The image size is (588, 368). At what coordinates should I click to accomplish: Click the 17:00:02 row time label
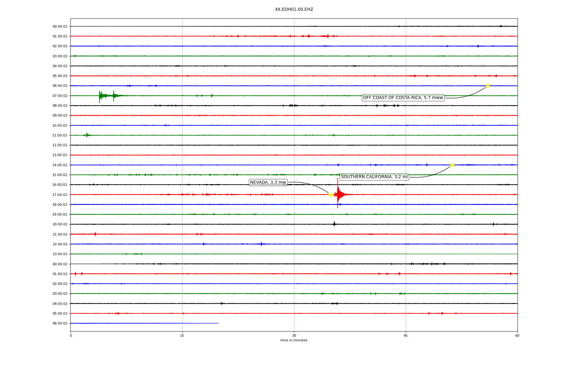[60, 195]
